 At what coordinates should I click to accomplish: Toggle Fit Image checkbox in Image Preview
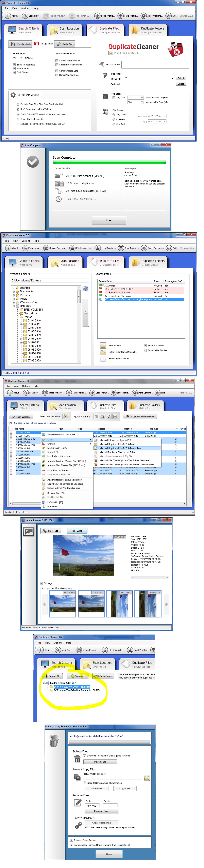41,583
